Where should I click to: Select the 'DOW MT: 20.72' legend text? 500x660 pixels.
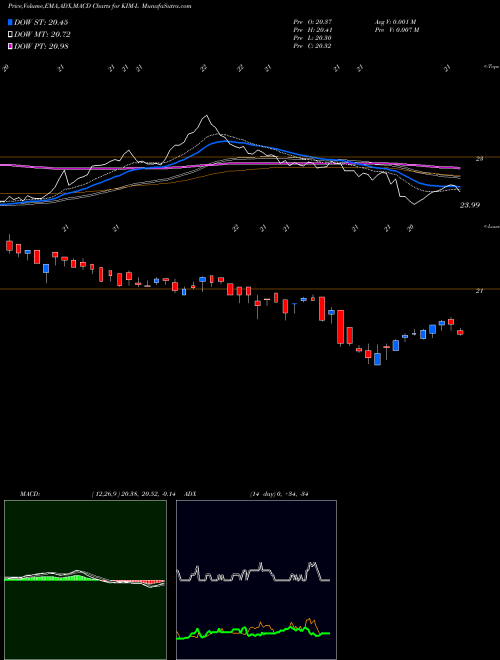click(42, 35)
